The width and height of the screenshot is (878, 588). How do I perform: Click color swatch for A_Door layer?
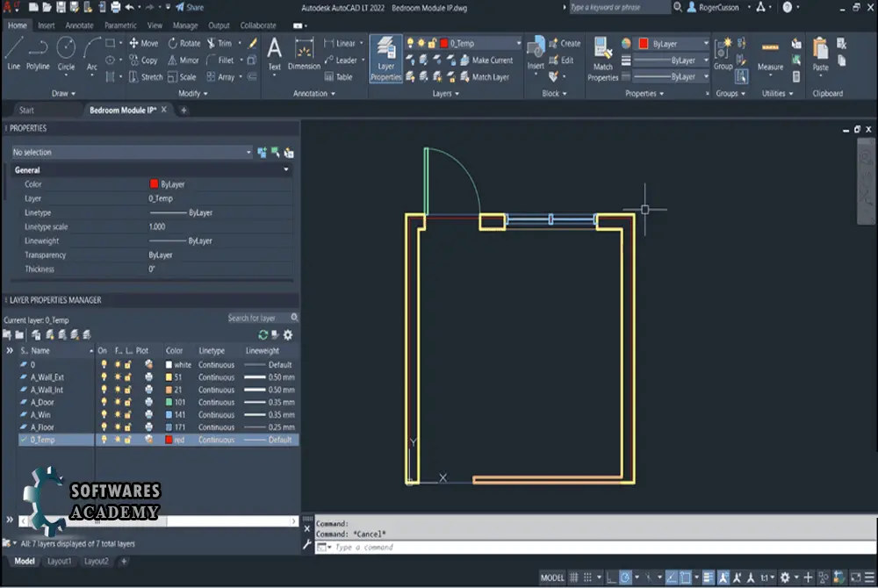(x=169, y=402)
